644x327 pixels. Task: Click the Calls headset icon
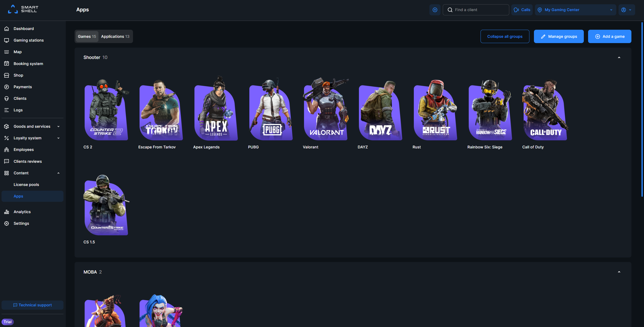pos(516,10)
